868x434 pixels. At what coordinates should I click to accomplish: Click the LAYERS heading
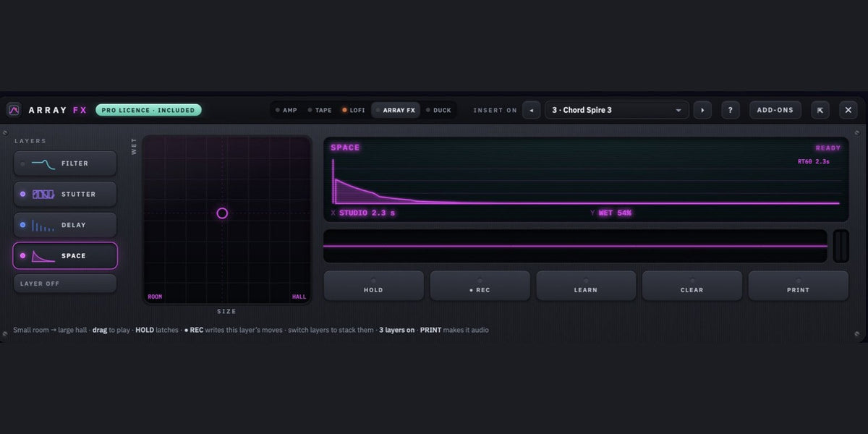point(30,141)
